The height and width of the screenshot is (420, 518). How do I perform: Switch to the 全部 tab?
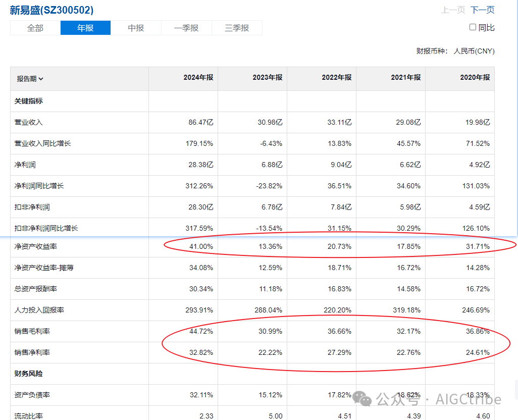coord(35,28)
